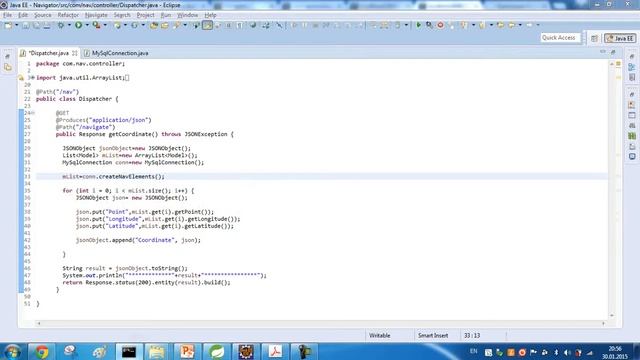Toggle Mark Occurrences toolbar button
Image resolution: width=640 pixels, height=360 pixels.
click(x=207, y=25)
